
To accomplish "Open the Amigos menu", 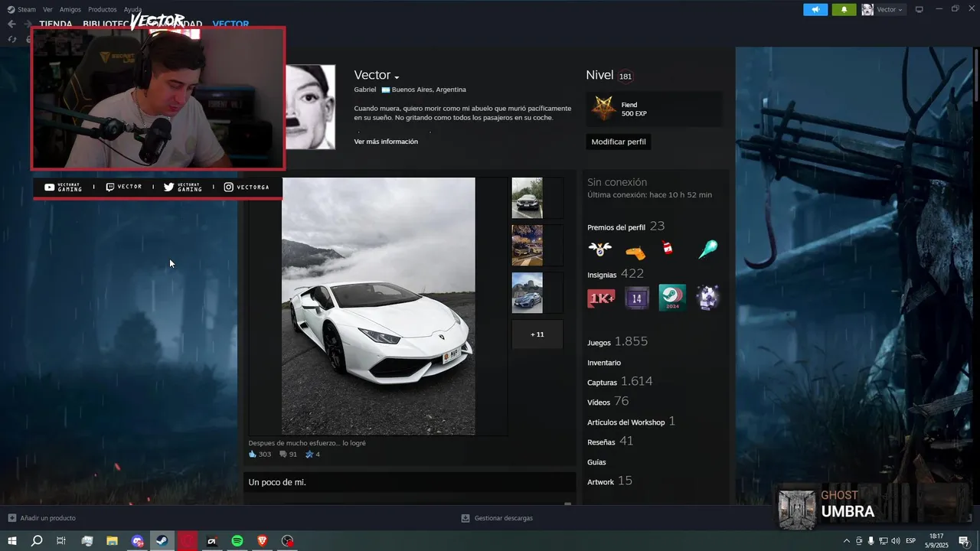I will (x=70, y=9).
